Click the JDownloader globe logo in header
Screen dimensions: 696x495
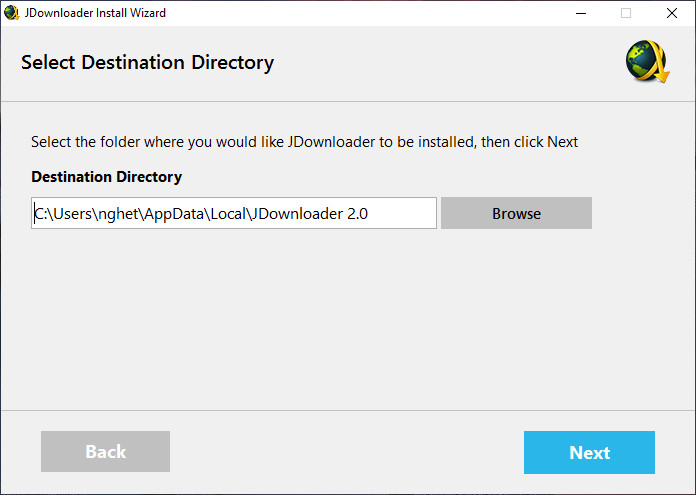646,62
